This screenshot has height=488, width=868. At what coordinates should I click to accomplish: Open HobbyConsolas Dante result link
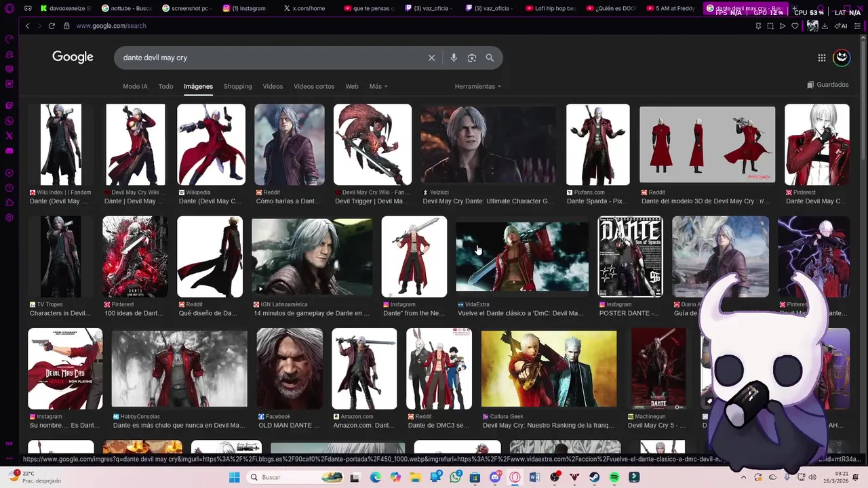click(179, 426)
